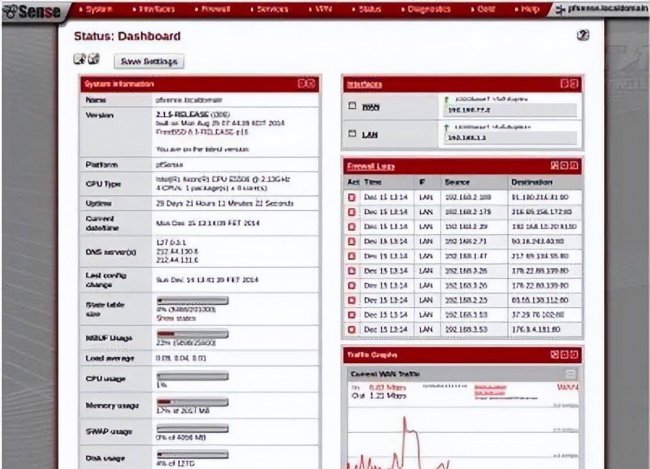Click block icon for source 192.168.1.47
This screenshot has width=650, height=469.
(352, 256)
